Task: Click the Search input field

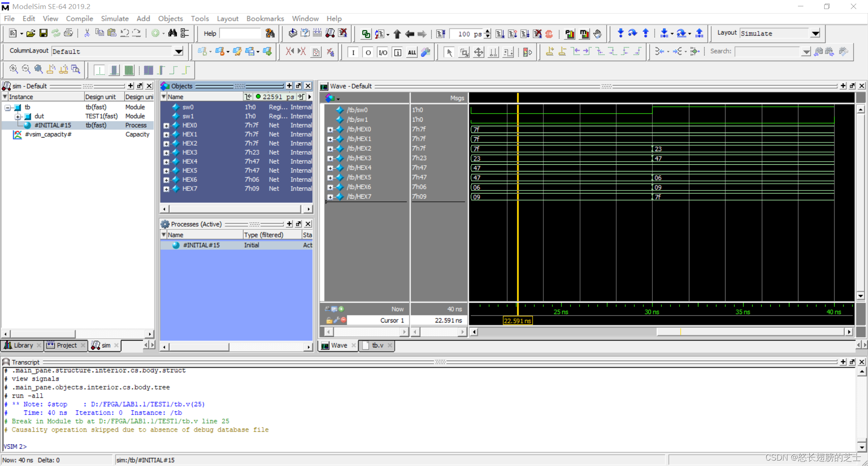Action: pos(767,52)
